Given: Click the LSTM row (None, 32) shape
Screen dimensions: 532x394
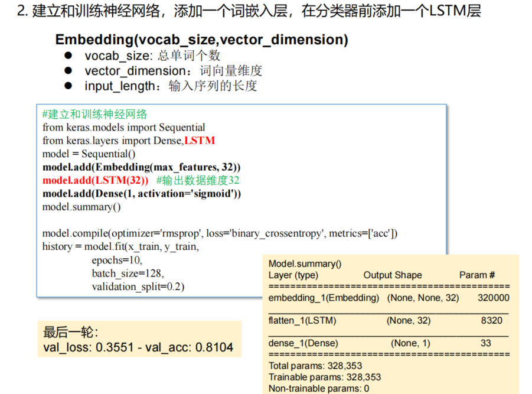Looking at the screenshot, I should [409, 320].
